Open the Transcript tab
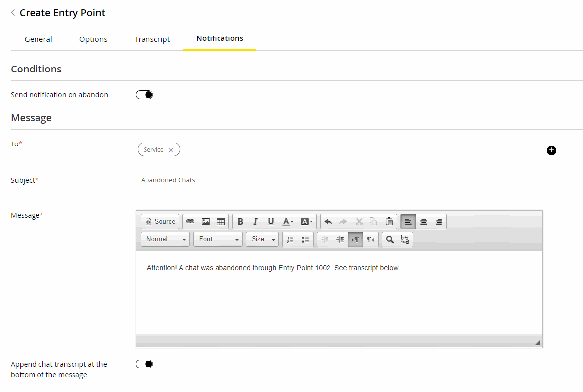The width and height of the screenshot is (583, 392). tap(152, 39)
